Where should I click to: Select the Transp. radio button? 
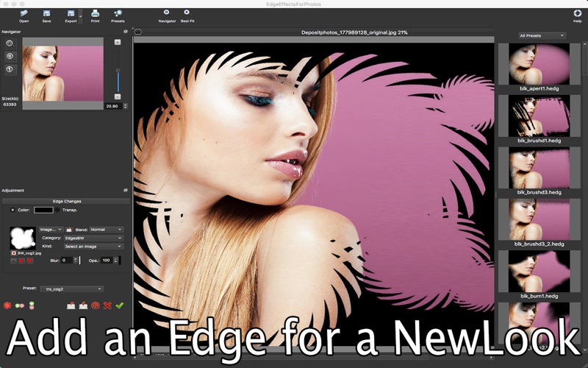[x=57, y=210]
